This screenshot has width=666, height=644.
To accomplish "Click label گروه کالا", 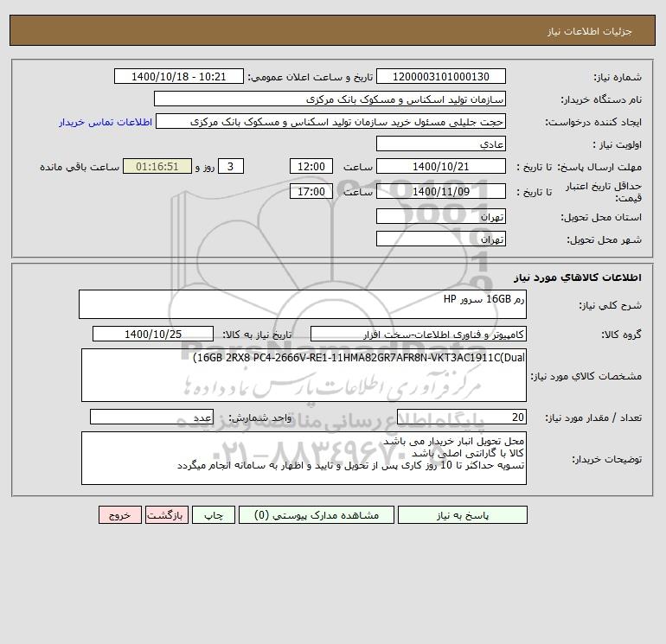I will click(621, 335).
